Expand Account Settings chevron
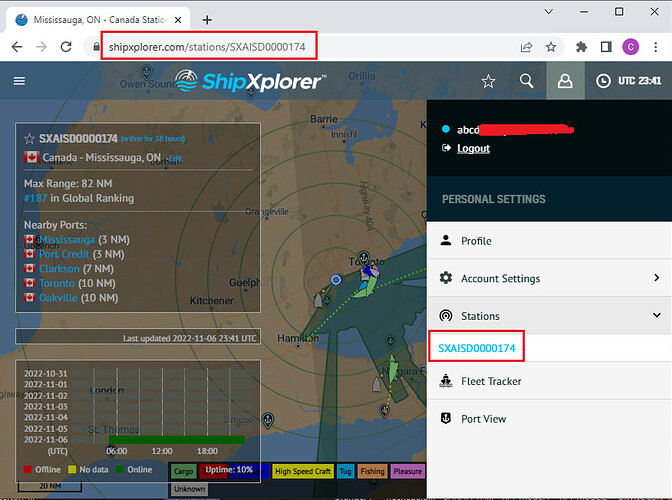 657,278
